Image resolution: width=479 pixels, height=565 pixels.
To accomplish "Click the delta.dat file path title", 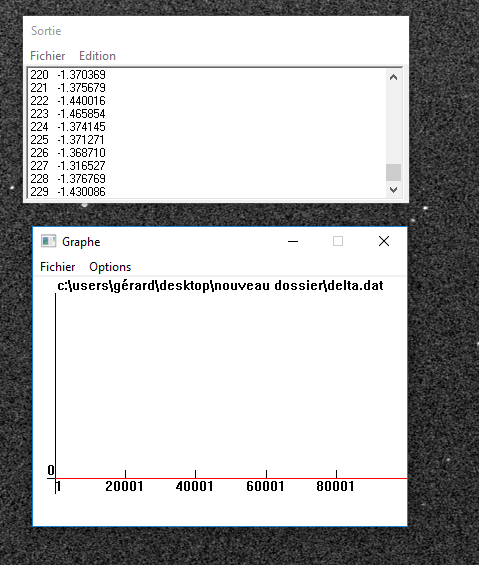I will point(220,286).
